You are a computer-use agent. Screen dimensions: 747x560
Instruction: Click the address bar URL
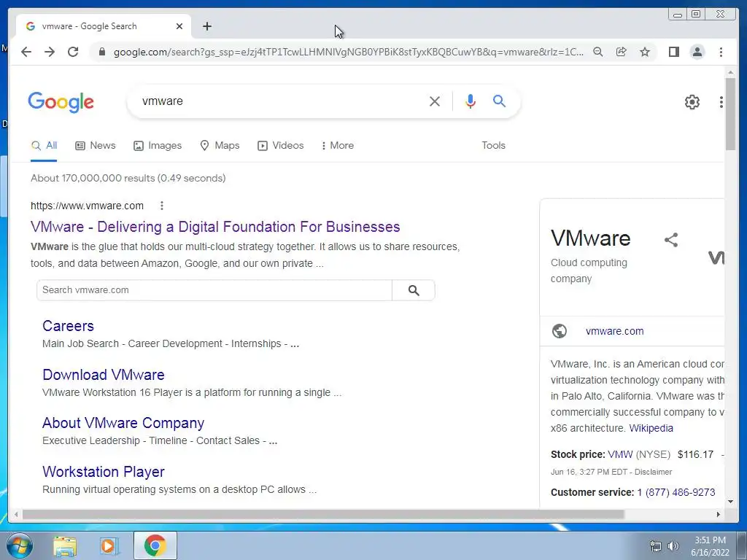click(x=348, y=52)
